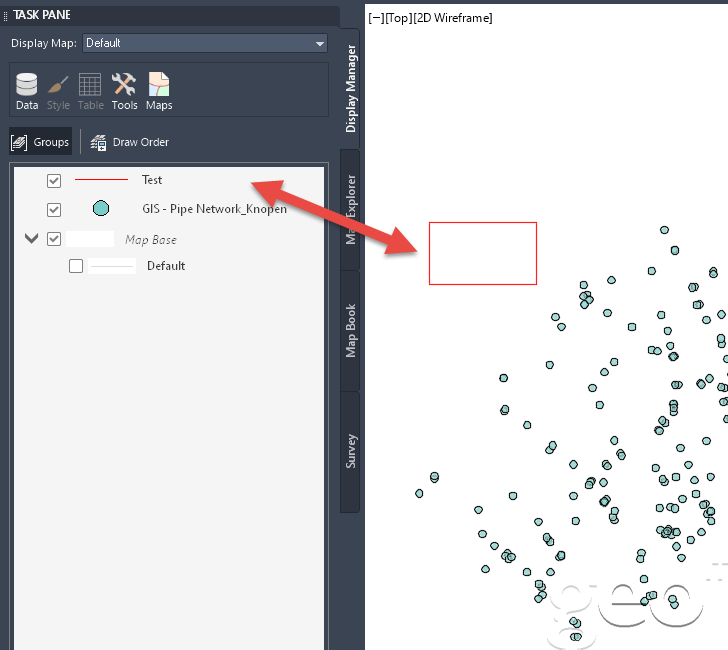Screen dimensions: 728x650
Task: Click the Default layer line swatch
Action: tap(112, 266)
